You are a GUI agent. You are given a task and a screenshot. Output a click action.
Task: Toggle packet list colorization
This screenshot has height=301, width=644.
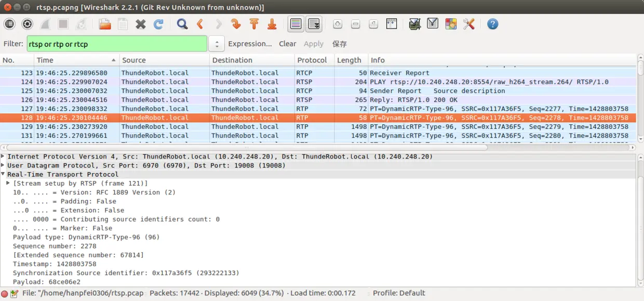(296, 24)
